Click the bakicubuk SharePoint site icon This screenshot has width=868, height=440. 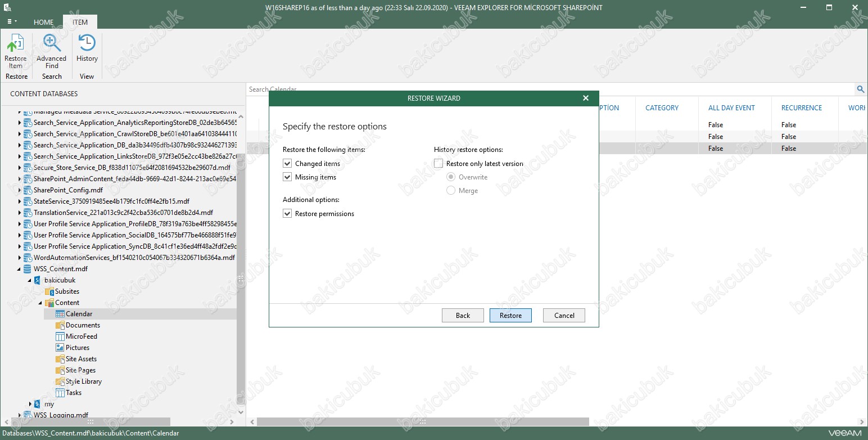coord(38,280)
